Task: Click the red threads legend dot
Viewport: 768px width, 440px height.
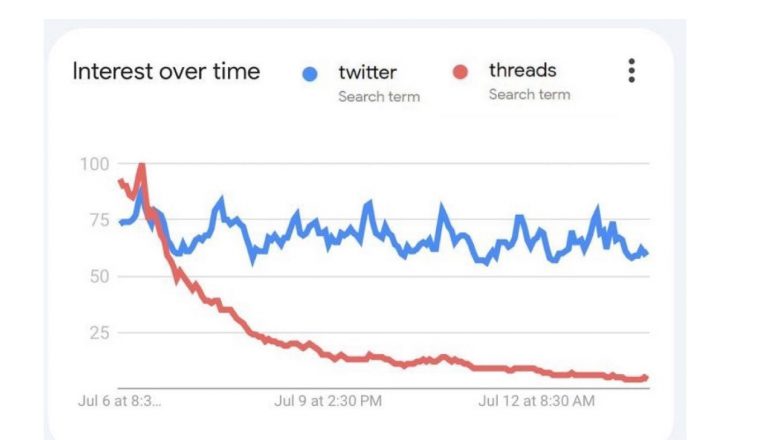Action: coord(460,72)
